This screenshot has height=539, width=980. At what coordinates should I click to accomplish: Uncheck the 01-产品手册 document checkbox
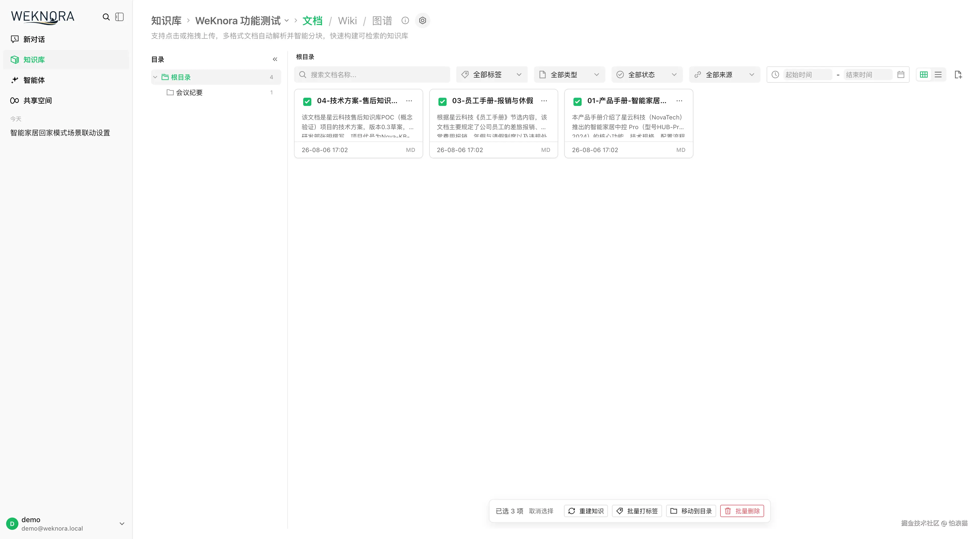[577, 102]
